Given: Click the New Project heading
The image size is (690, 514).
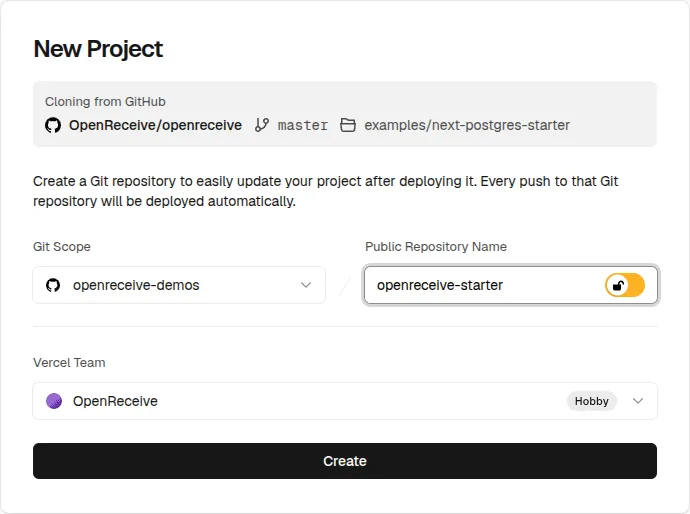Looking at the screenshot, I should coord(98,49).
